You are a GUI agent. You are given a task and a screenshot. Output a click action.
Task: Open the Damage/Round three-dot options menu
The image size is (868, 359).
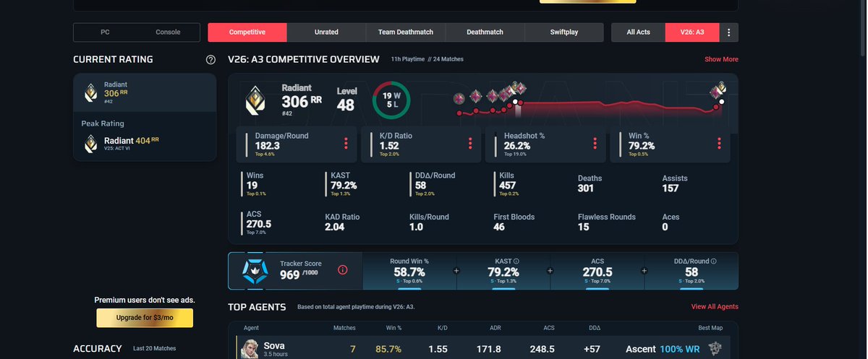pos(346,143)
